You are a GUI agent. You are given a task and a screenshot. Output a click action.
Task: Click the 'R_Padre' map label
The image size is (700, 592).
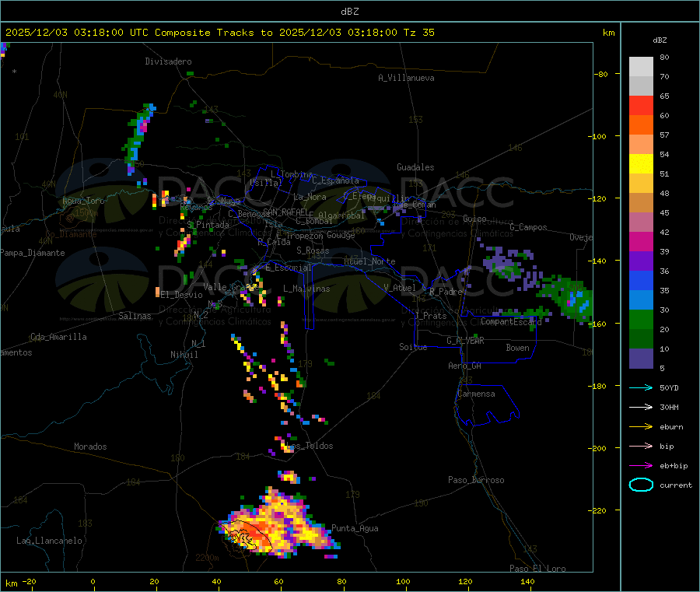446,292
